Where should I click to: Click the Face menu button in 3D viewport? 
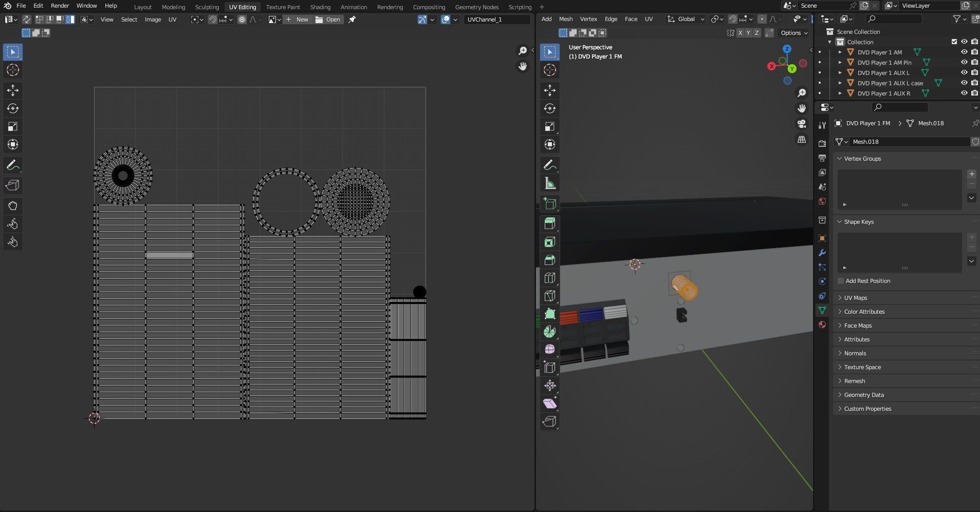[631, 19]
